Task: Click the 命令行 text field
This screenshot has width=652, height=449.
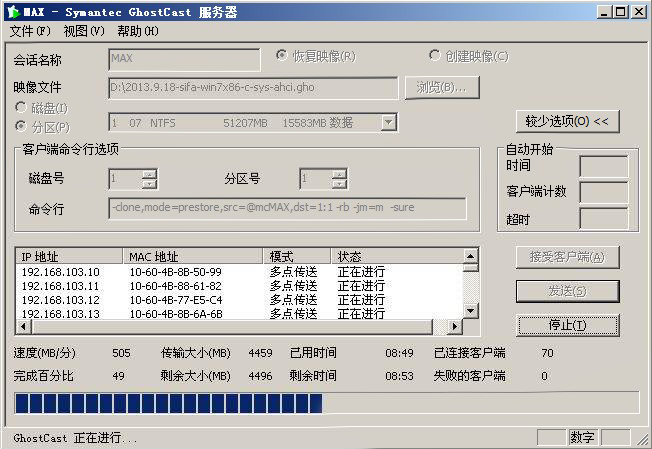Action: coord(287,208)
